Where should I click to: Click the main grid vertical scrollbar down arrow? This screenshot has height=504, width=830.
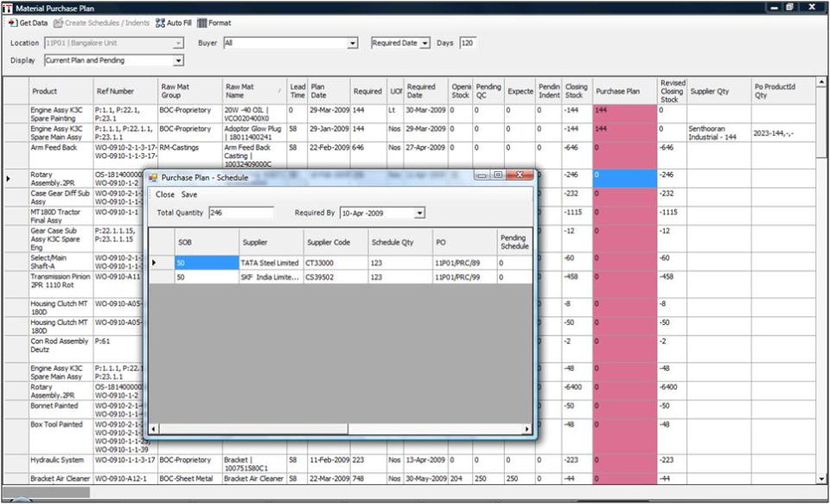tap(821, 479)
